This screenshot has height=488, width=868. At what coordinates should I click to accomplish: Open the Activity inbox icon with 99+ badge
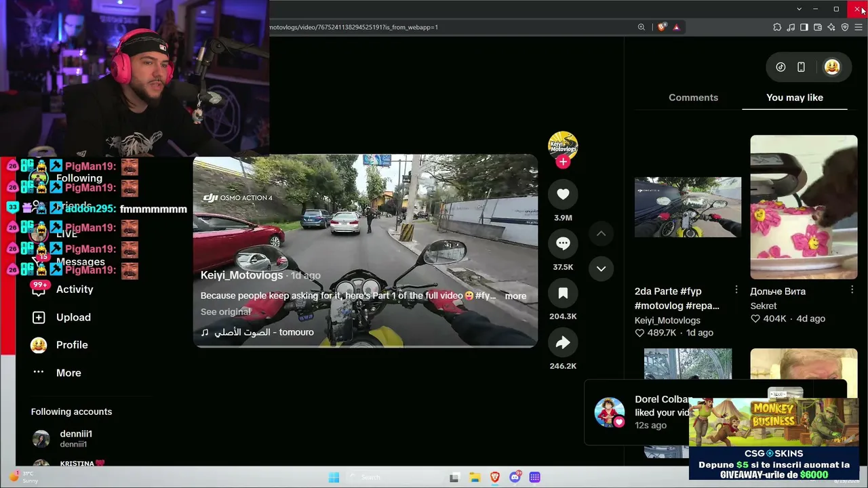pos(39,289)
